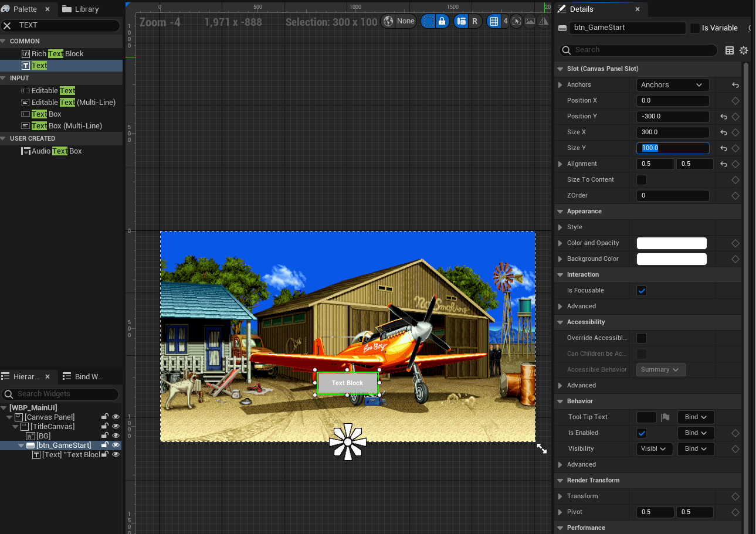
Task: Toggle grid snapping icon in designer toolbar
Action: click(x=494, y=21)
